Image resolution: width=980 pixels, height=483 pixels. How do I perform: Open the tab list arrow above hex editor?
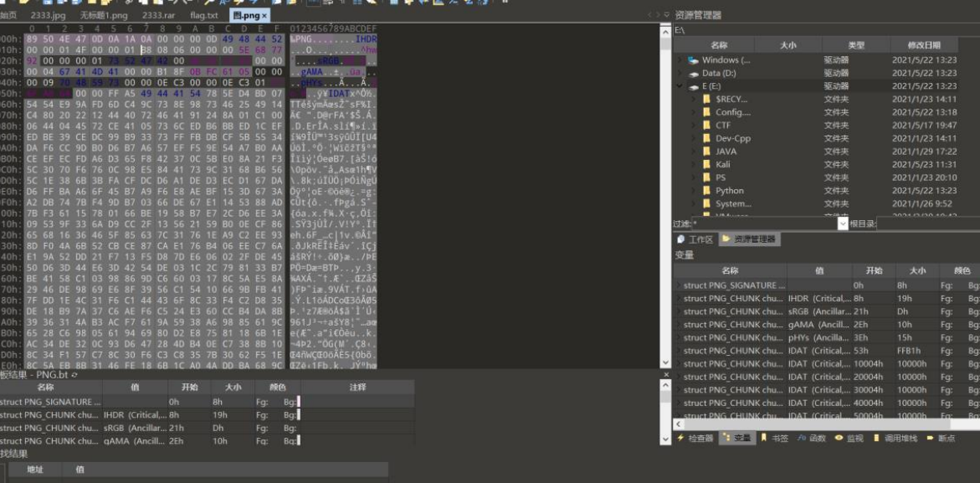click(x=668, y=15)
